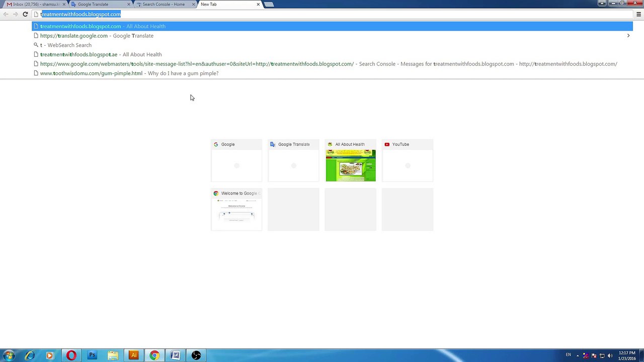The height and width of the screenshot is (362, 644).
Task: Click the address bar URL field
Action: click(332, 14)
